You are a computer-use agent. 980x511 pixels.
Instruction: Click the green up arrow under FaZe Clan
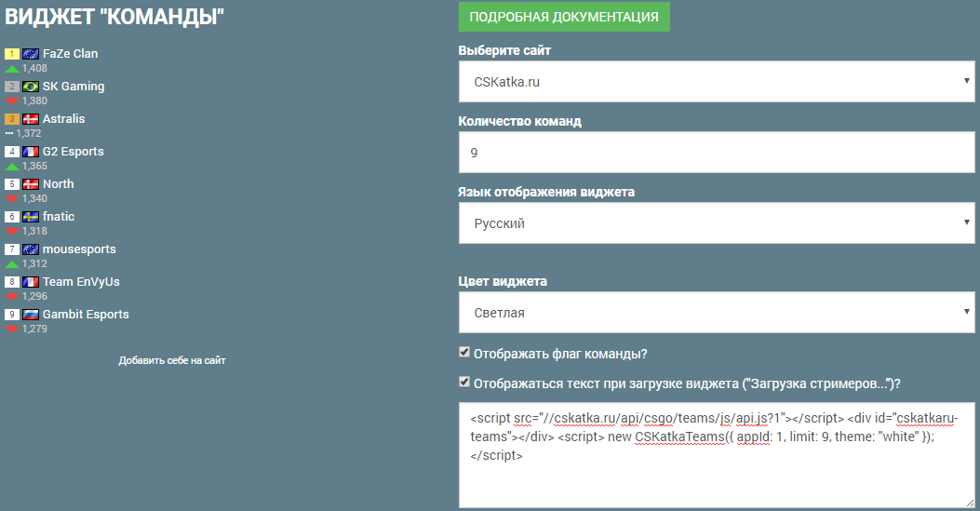(12, 69)
